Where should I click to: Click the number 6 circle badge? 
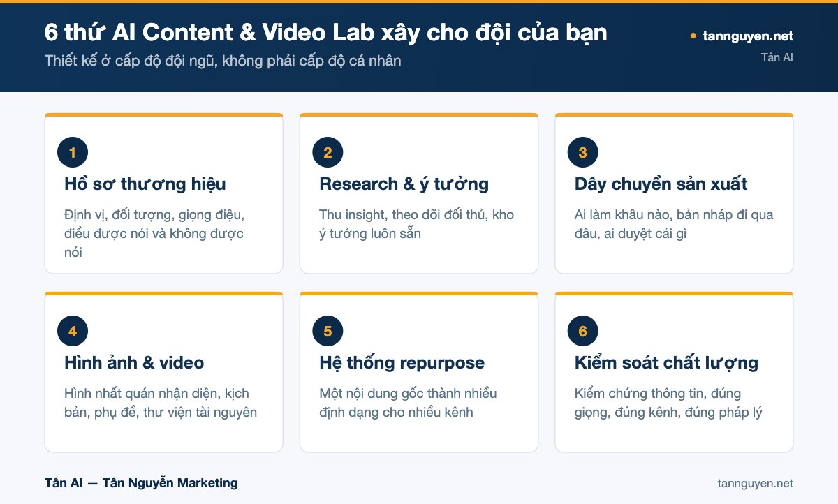coord(583,332)
